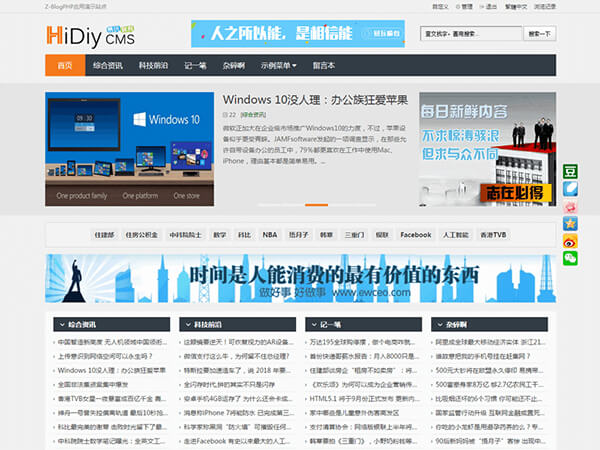Select 科技前沿 in the navigation bar
Viewport: 600px width, 450px height.
152,66
